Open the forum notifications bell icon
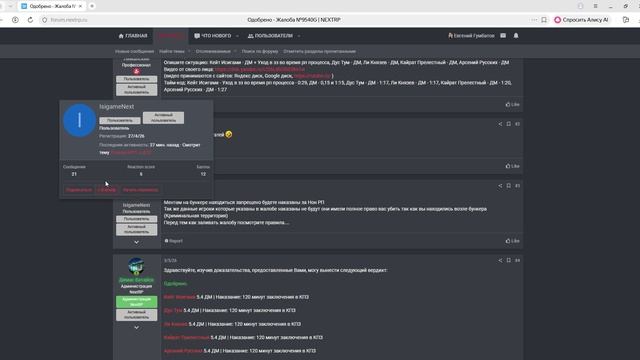The height and width of the screenshot is (360, 640). point(516,36)
